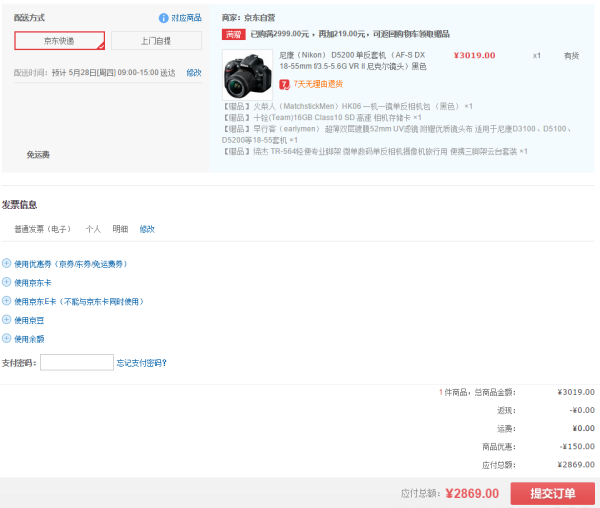Click 提交订单 submit button

point(553,493)
